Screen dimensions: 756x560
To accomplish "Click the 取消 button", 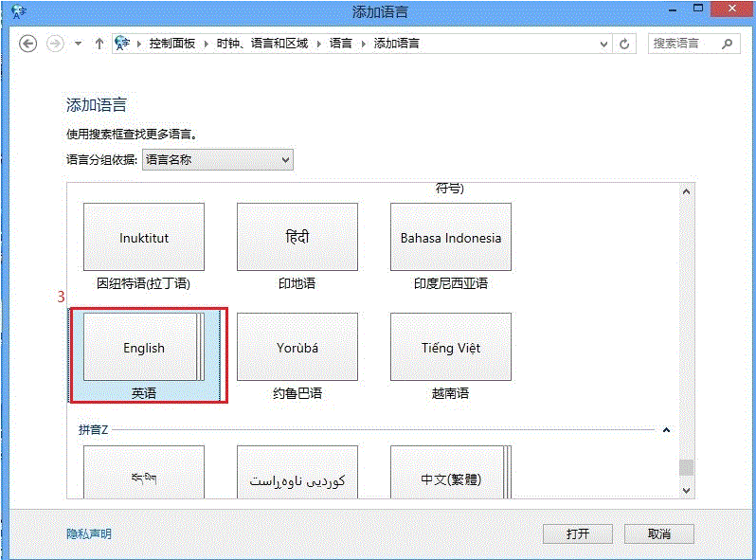I will coord(659,534).
